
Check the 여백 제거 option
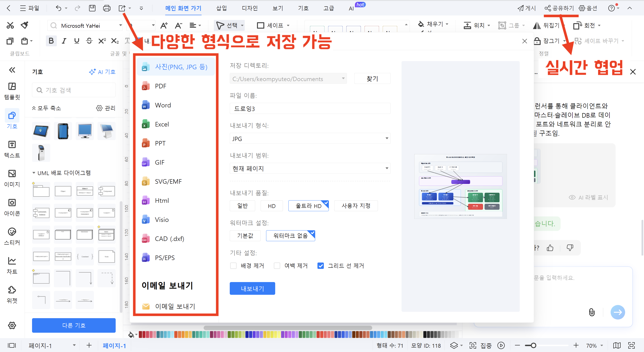pyautogui.click(x=277, y=266)
